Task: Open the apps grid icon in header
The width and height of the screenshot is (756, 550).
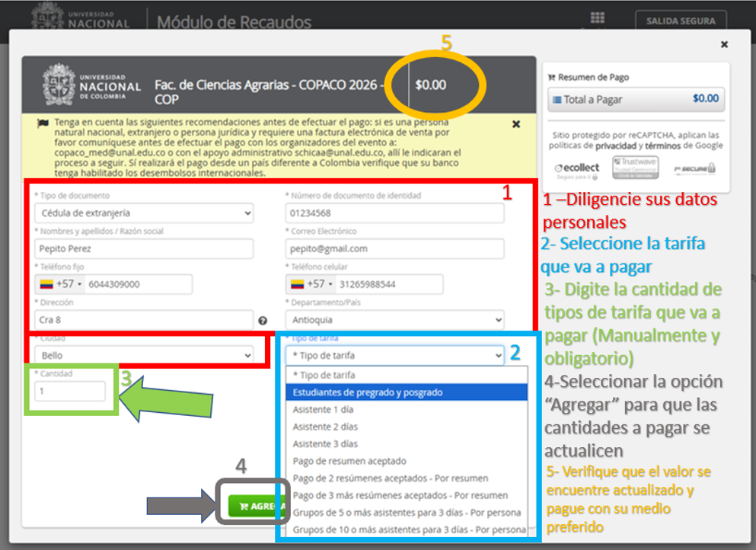Action: click(x=598, y=19)
